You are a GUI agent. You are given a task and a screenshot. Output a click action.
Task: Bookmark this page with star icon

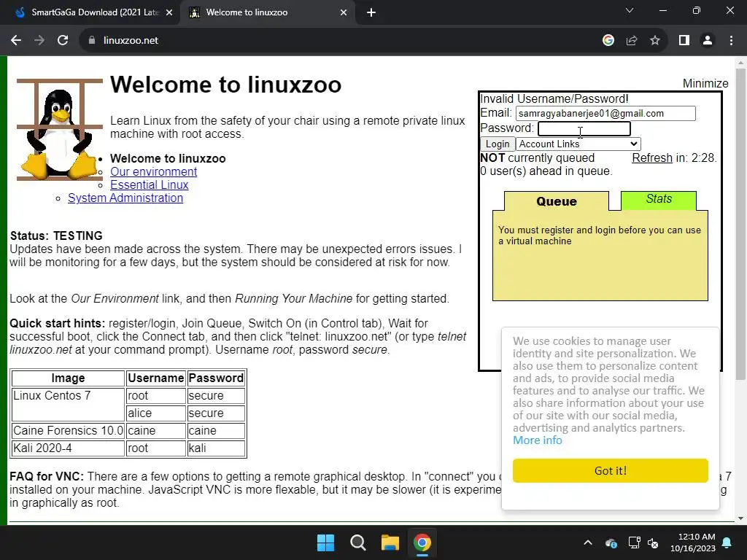tap(655, 41)
